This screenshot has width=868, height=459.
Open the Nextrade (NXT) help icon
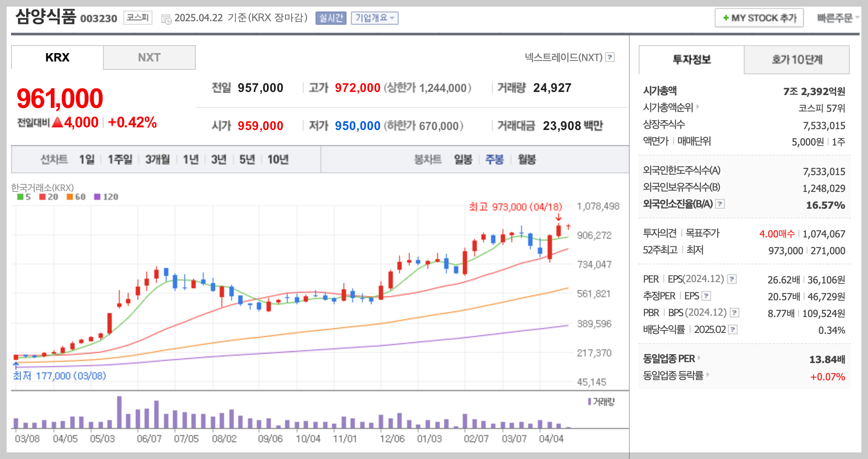click(x=610, y=57)
